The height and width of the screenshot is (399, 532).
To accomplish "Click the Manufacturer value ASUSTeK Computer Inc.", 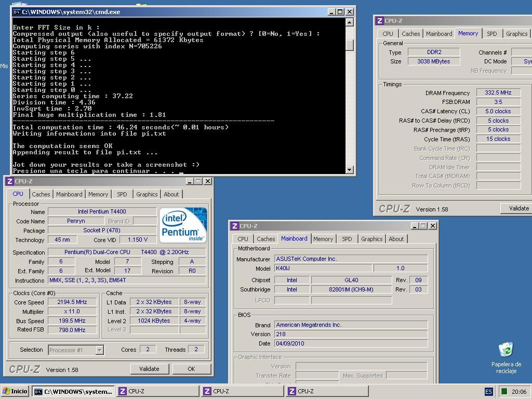I will click(x=351, y=259).
